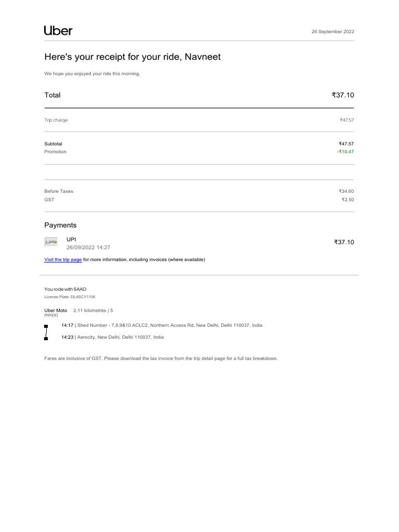Click the receipt date 26 September 2022
Viewport: 399px width, 532px height.
pos(332,32)
